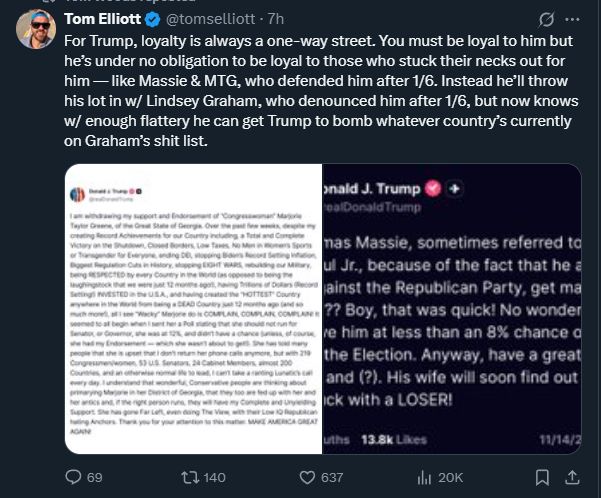Open the Tom Elliott display name link
This screenshot has width=601, height=498.
tap(102, 19)
